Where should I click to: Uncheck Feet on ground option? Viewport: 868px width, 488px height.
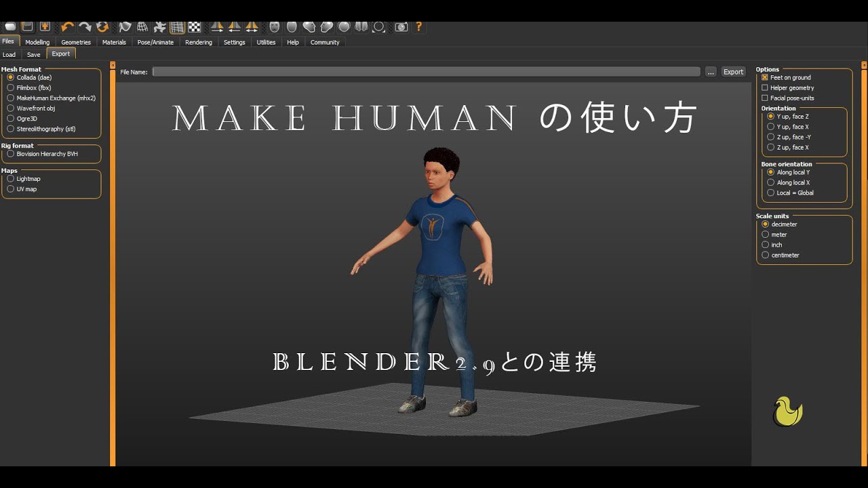pos(787,77)
